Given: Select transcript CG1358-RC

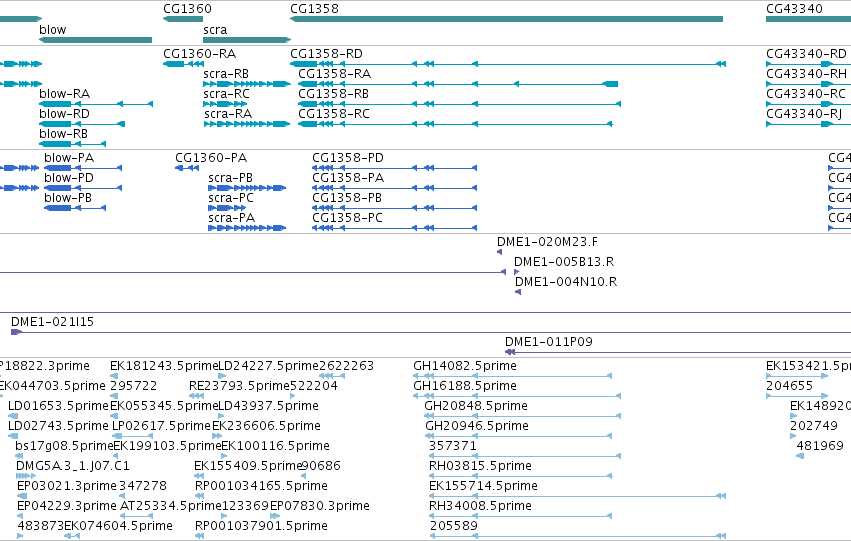Looking at the screenshot, I should click(x=455, y=124).
